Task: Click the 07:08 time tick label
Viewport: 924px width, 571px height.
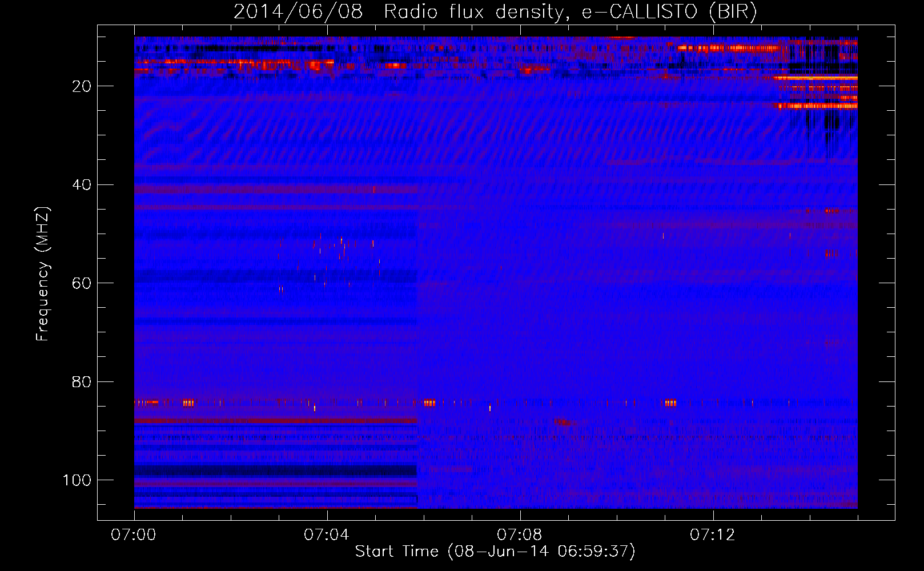Action: tap(520, 535)
